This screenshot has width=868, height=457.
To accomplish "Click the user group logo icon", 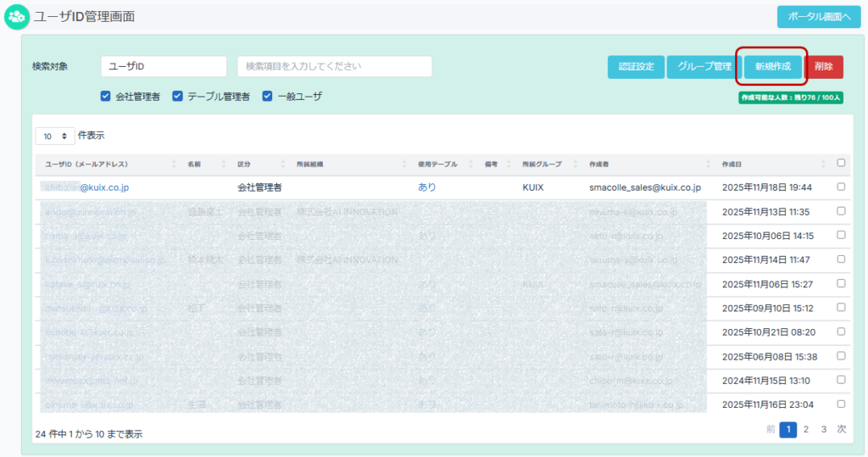I will point(16,16).
